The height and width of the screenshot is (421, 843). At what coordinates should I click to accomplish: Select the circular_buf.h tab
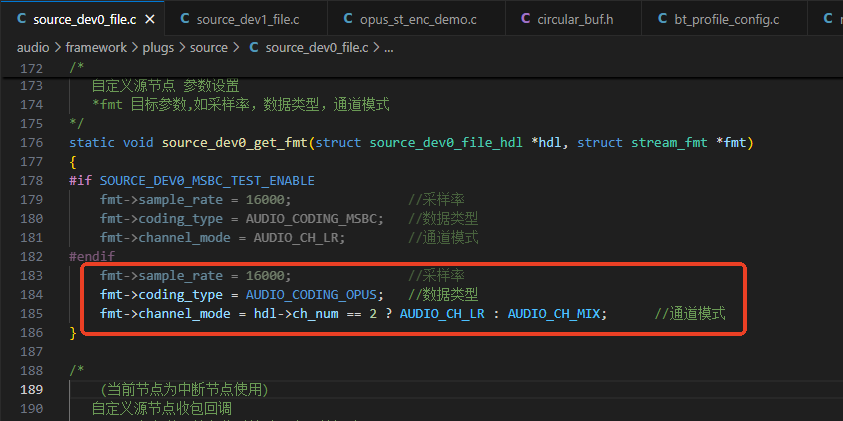(573, 19)
